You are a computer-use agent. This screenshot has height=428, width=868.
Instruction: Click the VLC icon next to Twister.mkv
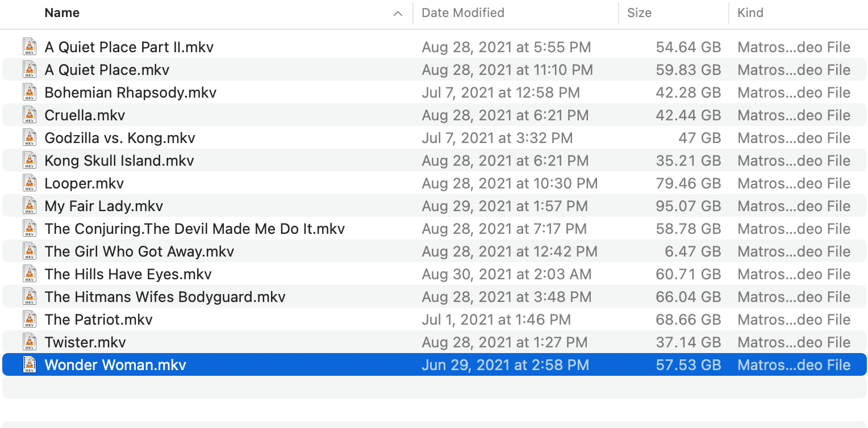pyautogui.click(x=30, y=342)
